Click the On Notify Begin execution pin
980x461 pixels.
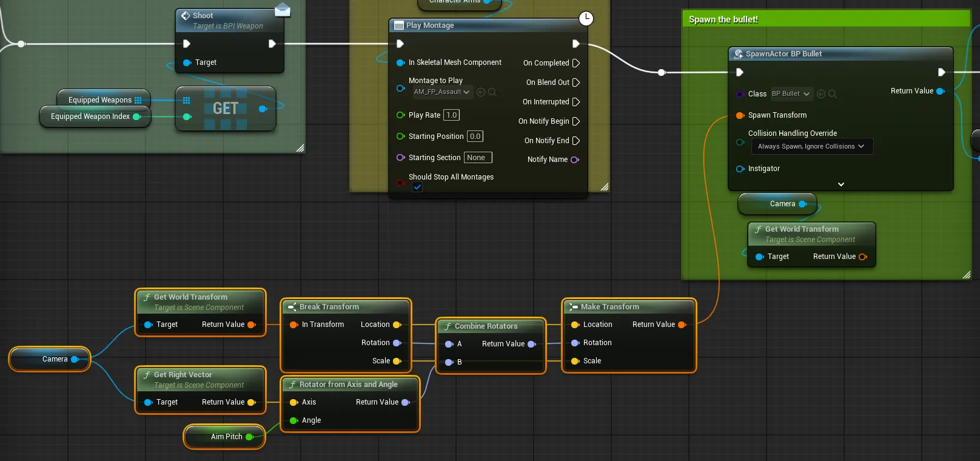tap(576, 121)
